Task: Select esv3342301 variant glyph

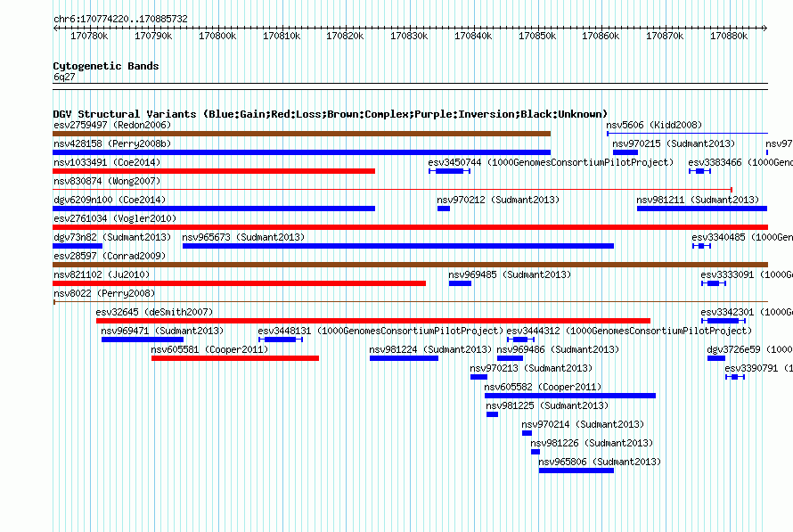Action: (724, 321)
